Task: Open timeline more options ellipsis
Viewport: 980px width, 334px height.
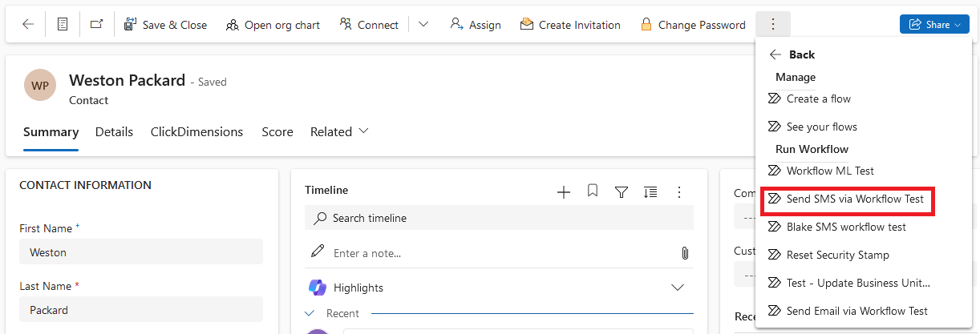Action: (679, 191)
